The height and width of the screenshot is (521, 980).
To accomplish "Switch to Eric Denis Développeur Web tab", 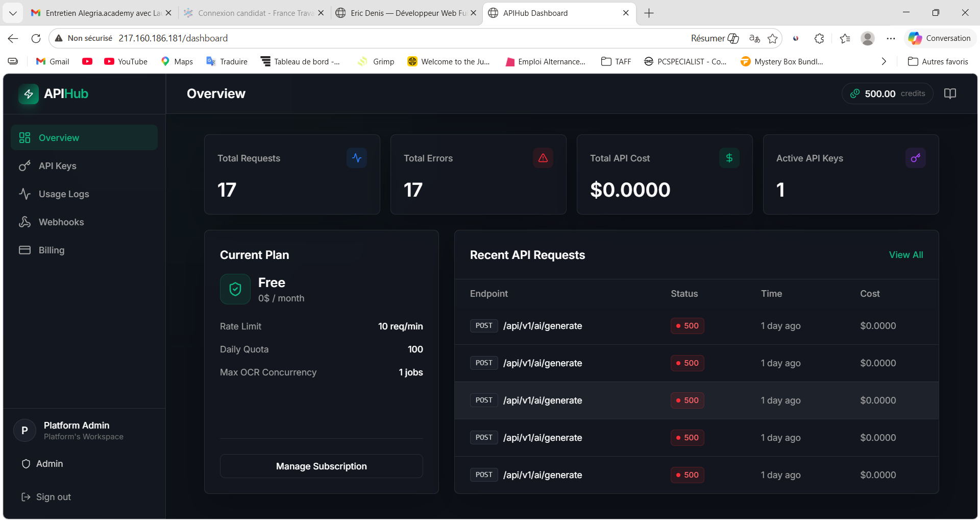I will 406,13.
